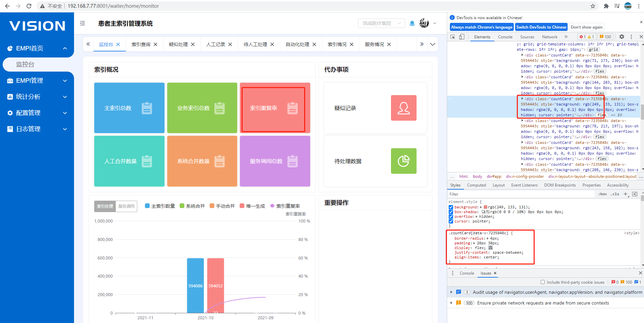The height and width of the screenshot is (323, 644).
Task: Add a new style rule with plus icon
Action: click(626, 194)
